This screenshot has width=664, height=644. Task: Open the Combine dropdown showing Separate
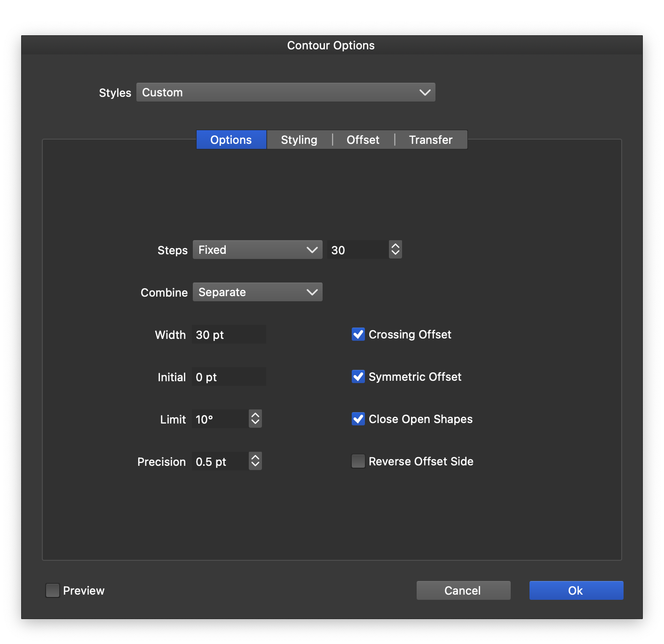click(257, 292)
